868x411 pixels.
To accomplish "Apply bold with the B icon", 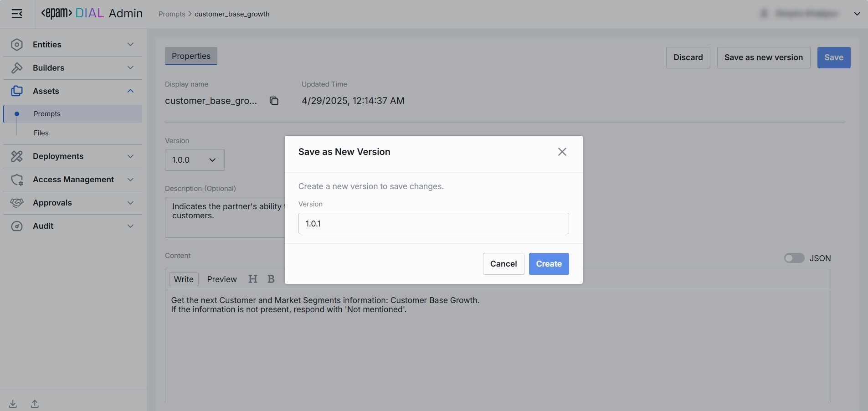I will pos(271,279).
